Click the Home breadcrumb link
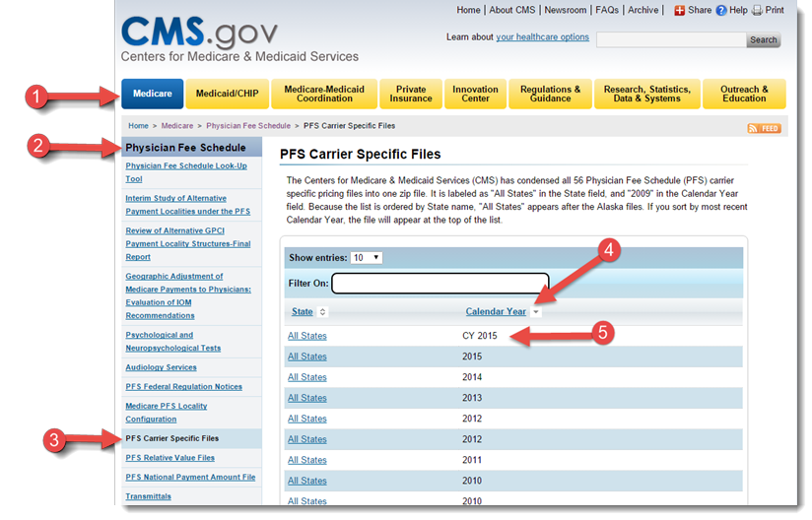 [138, 126]
